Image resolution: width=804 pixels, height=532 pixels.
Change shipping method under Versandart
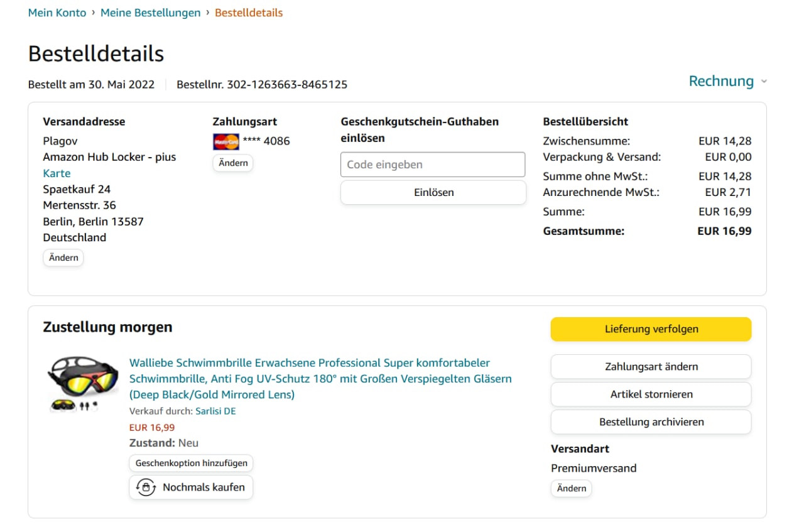coord(572,488)
